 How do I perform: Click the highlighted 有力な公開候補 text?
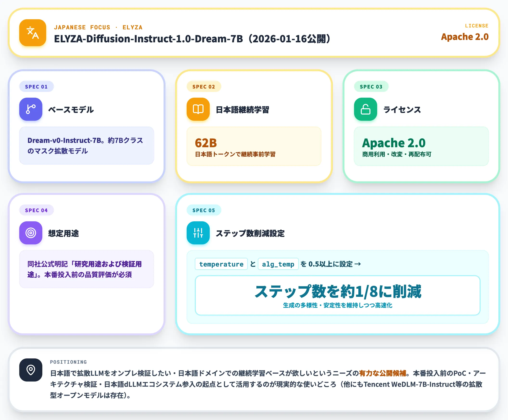point(382,373)
